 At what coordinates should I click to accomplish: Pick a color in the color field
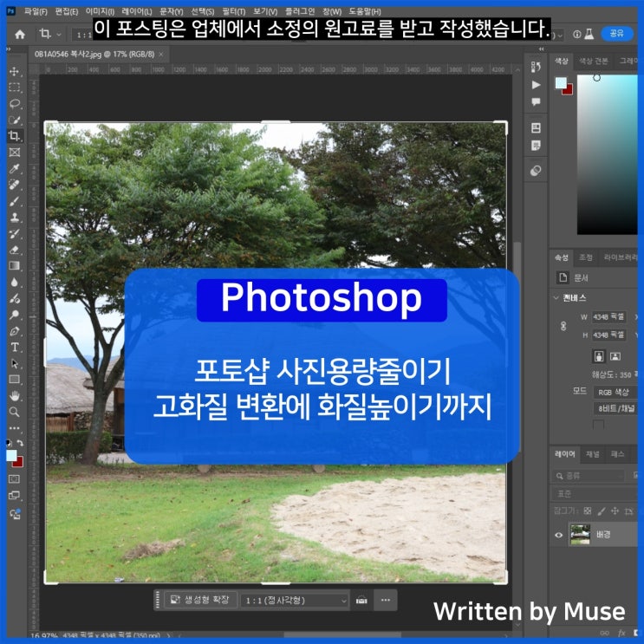click(x=608, y=155)
